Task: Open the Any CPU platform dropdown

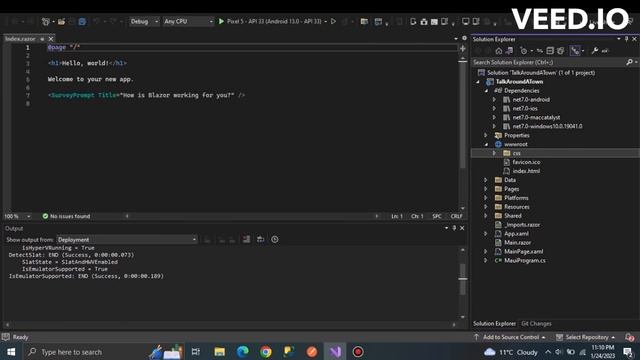Action: [188, 21]
